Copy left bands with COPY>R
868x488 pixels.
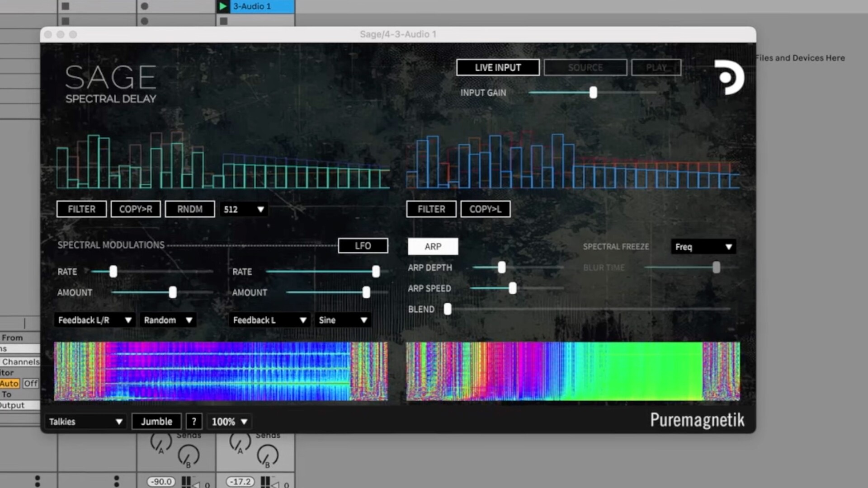point(136,209)
